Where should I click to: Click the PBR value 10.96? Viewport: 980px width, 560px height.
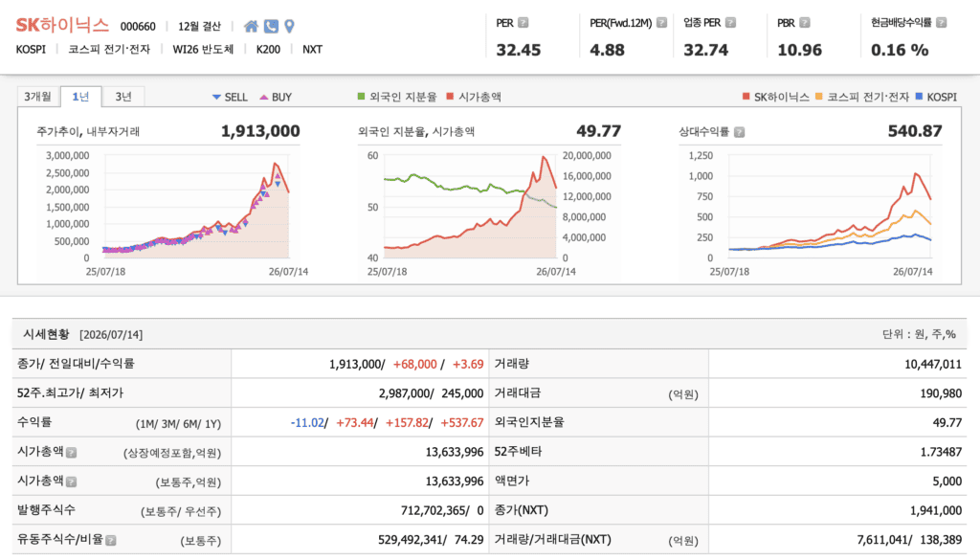pos(799,50)
